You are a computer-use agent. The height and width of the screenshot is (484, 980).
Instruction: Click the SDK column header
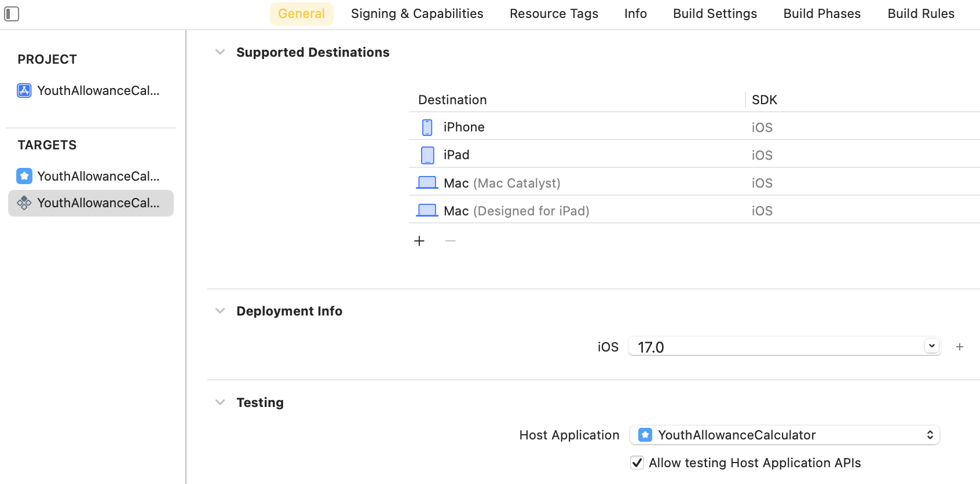[x=765, y=100]
